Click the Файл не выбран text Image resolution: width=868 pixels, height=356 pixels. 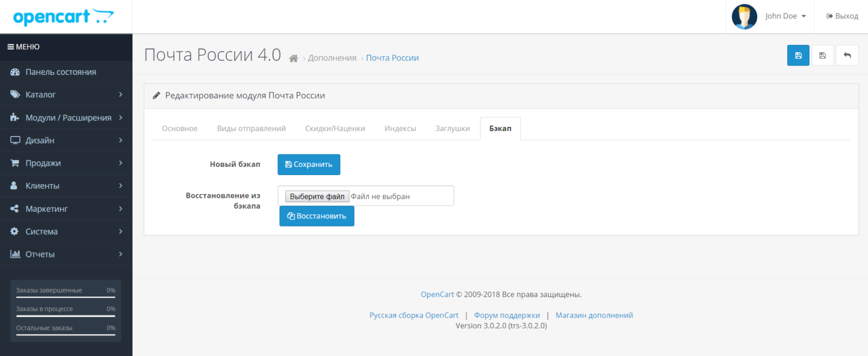(380, 197)
